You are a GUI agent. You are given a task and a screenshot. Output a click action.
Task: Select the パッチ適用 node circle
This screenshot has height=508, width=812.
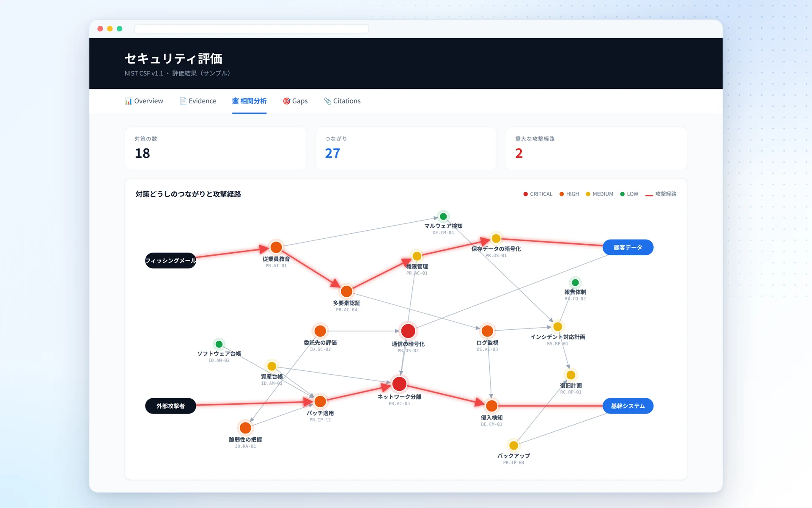pos(320,401)
